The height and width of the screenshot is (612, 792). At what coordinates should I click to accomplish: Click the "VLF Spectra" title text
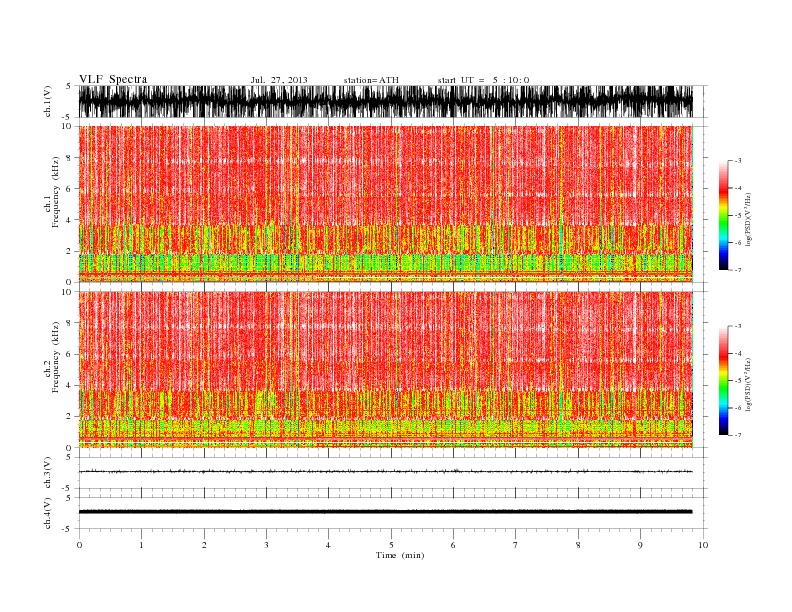pyautogui.click(x=113, y=79)
